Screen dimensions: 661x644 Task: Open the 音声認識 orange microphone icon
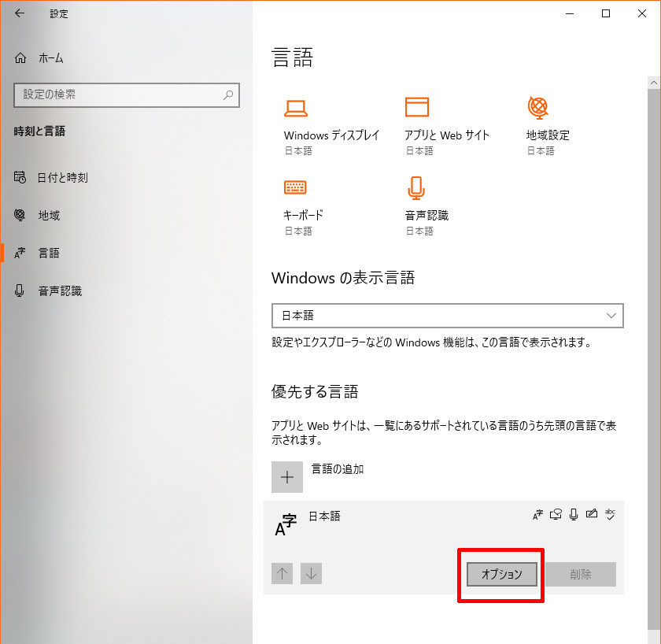tap(416, 187)
